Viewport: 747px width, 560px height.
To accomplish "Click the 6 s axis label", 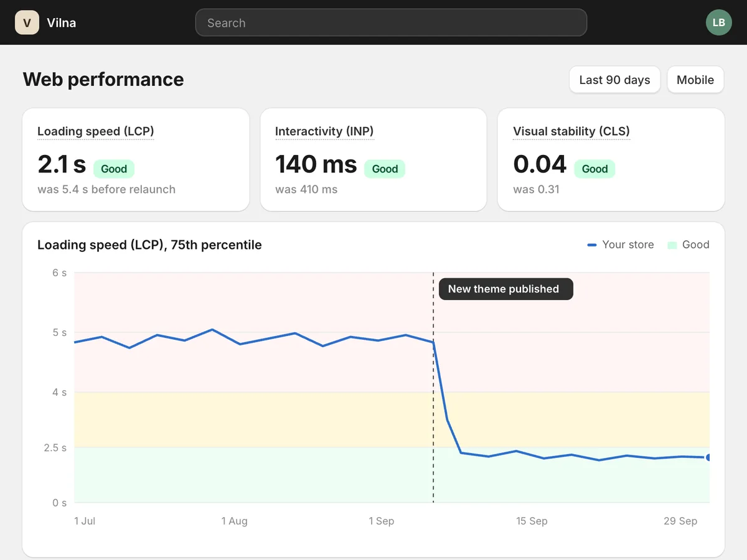I will tap(59, 273).
